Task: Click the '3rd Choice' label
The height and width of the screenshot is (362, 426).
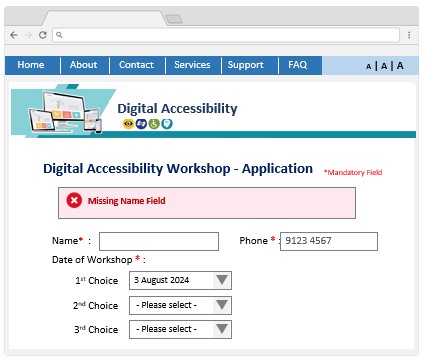Action: (96, 330)
